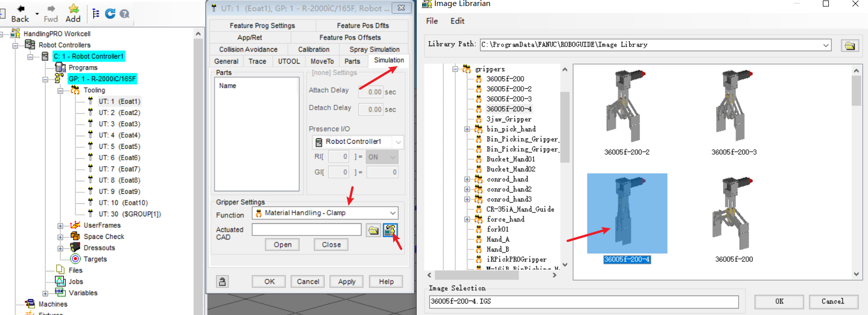Screen dimensions: 868x315
Task: Select UT: 5 (Eoat5) tool
Action: coord(119,146)
